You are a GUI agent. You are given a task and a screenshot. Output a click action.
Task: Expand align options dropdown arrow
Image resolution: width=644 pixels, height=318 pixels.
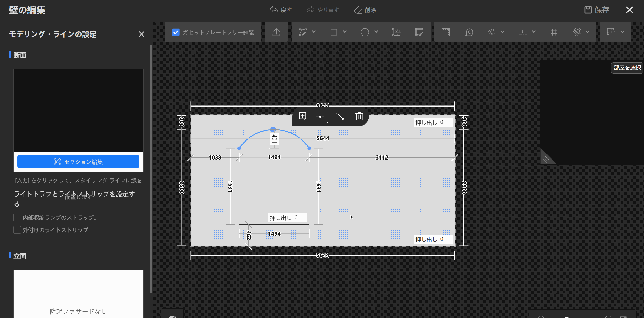pos(534,32)
